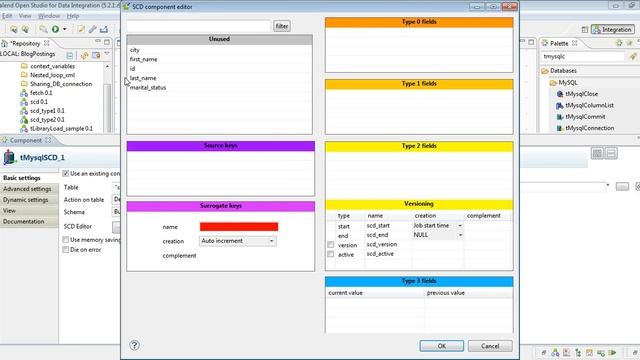Click the Repository tab icon
Viewport: 640px width, 360px height.
4,43
